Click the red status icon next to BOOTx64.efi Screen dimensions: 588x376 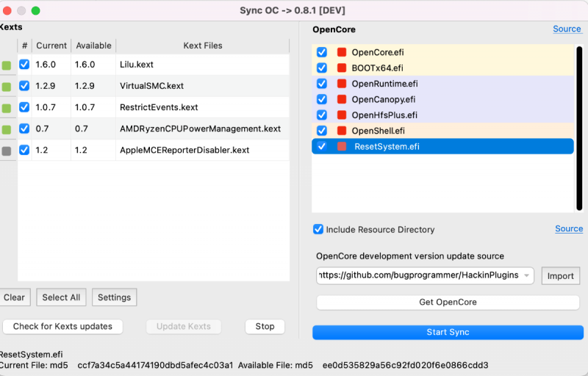point(342,68)
